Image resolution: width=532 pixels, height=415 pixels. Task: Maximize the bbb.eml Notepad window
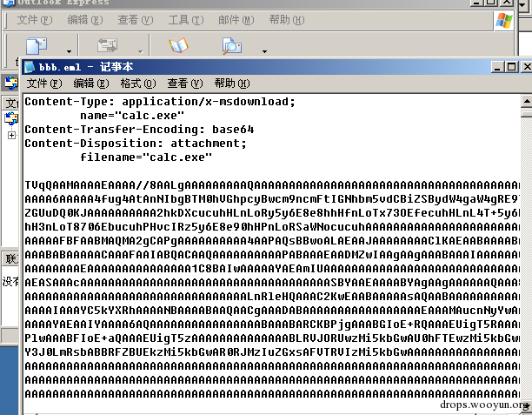511,67
